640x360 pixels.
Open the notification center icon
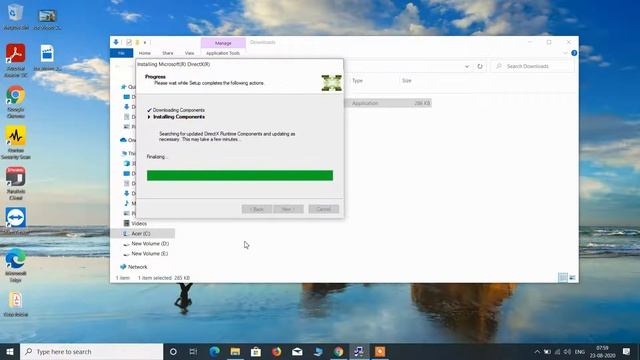627,351
